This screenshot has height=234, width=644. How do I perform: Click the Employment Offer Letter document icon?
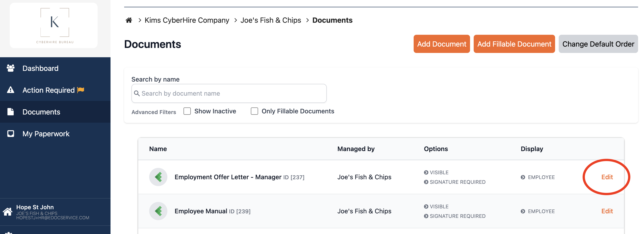pyautogui.click(x=158, y=177)
